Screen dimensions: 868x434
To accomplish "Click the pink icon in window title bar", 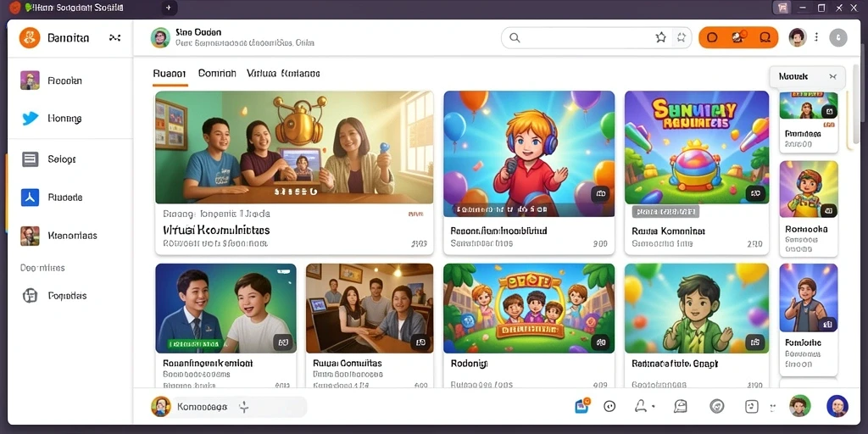I will pyautogui.click(x=782, y=8).
